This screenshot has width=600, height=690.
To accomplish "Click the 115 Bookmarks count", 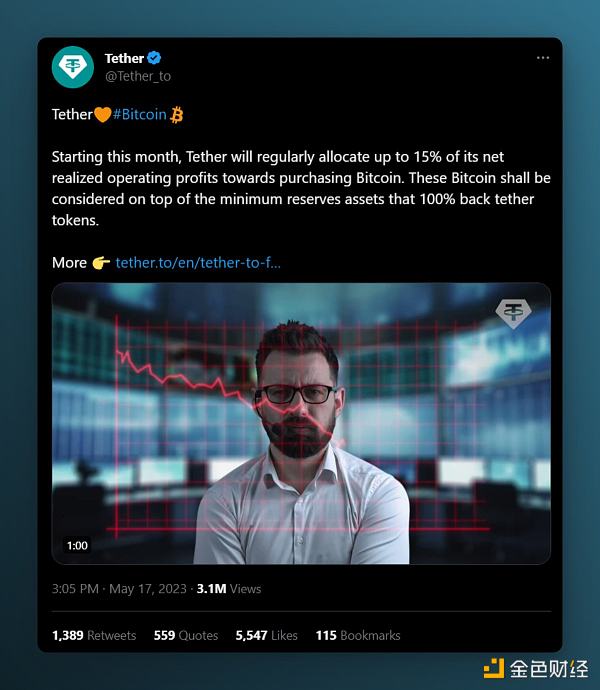I will (357, 635).
